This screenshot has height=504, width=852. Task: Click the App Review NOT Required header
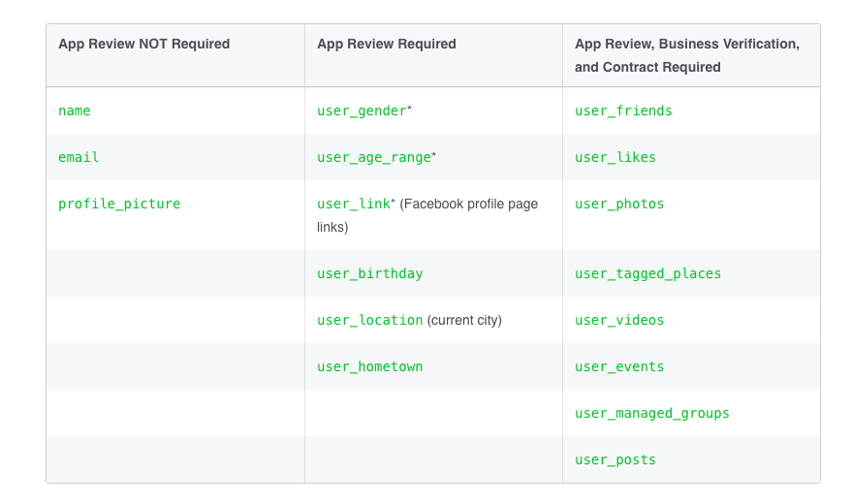click(x=144, y=44)
